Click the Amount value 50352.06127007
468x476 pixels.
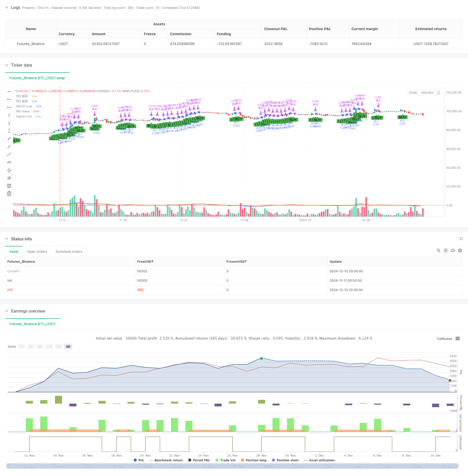[x=106, y=44]
